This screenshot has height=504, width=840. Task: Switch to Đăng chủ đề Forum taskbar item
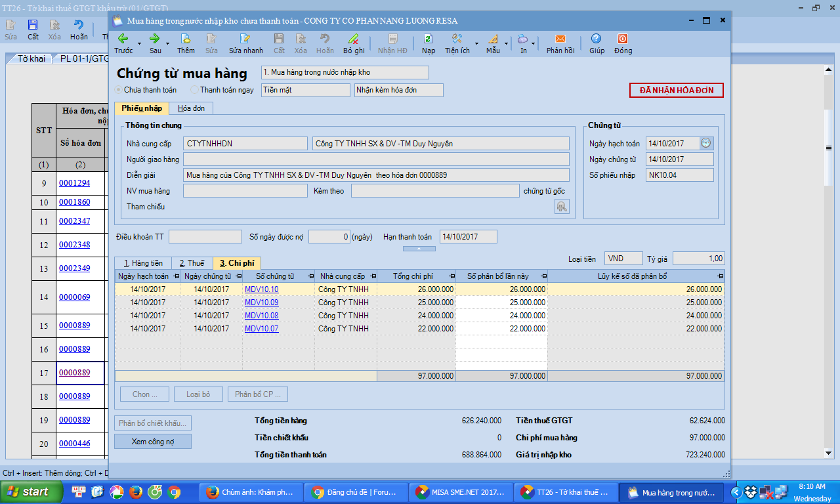(x=356, y=492)
